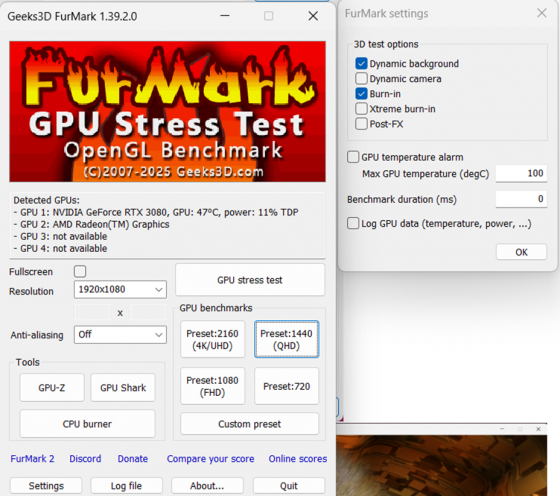The height and width of the screenshot is (496, 560).
Task: Close the FurMark settings dialog
Action: (541, 13)
